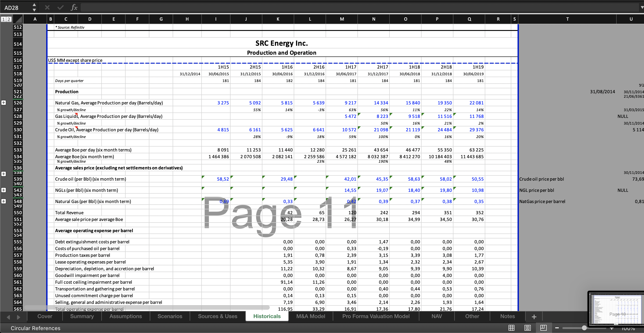
Task: Click Full cost ceiling impairment value 91,14
Action: tap(287, 282)
